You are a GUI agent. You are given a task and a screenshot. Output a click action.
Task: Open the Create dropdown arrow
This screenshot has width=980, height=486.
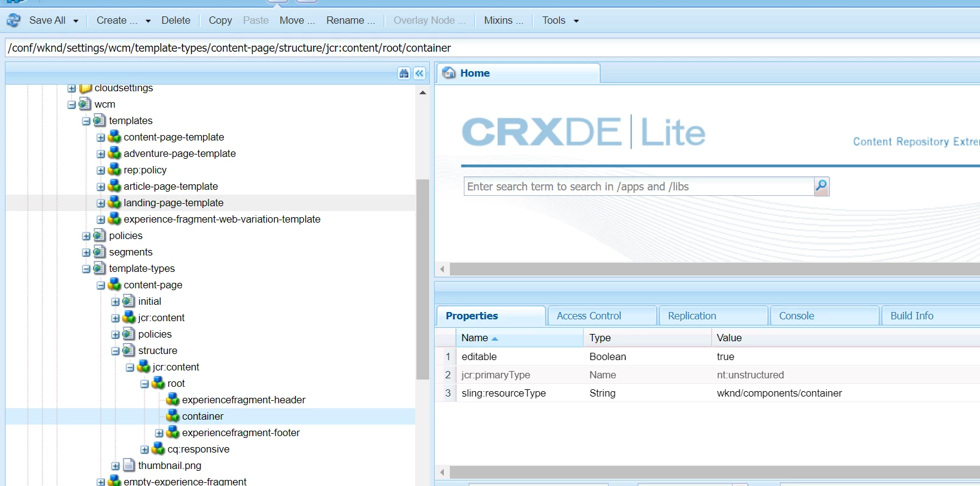coord(148,21)
